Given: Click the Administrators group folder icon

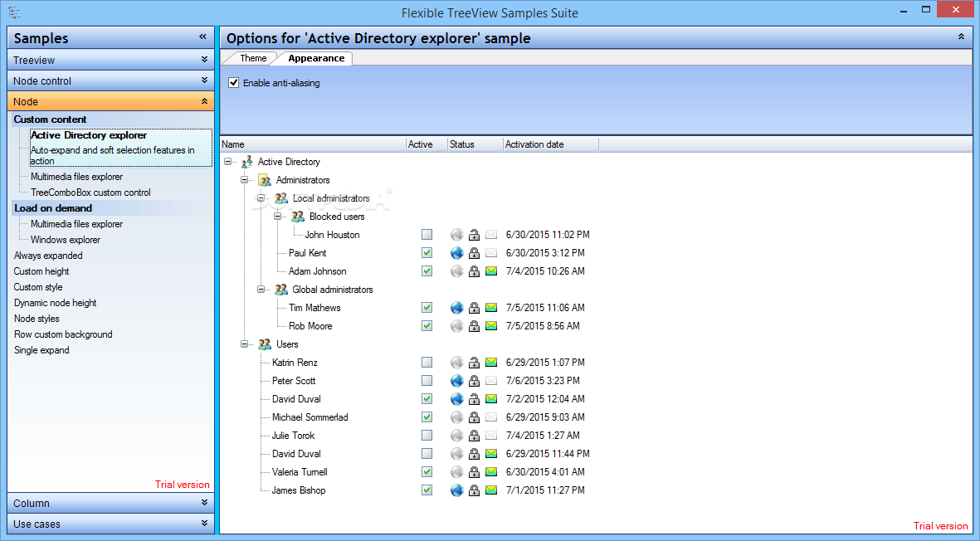Looking at the screenshot, I should click(265, 180).
